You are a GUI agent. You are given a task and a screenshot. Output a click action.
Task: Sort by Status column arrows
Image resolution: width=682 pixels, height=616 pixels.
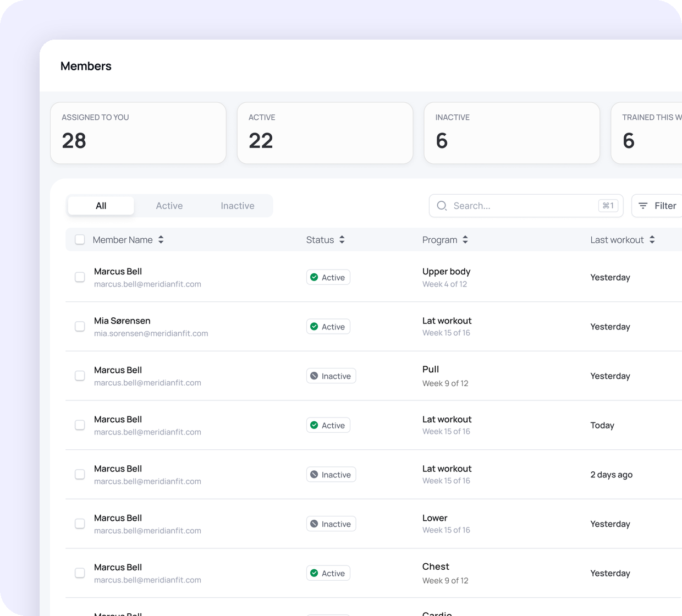342,240
